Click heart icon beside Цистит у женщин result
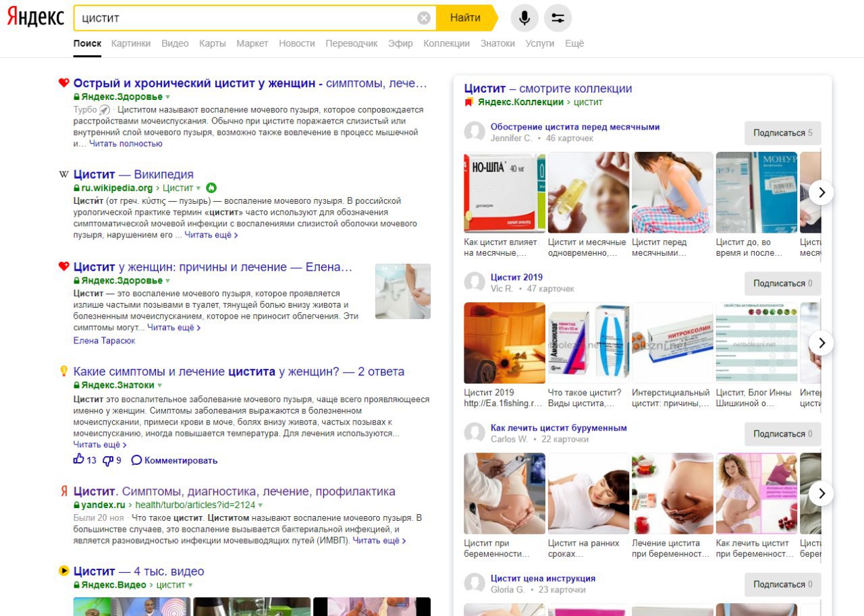Image resolution: width=864 pixels, height=616 pixels. click(63, 267)
